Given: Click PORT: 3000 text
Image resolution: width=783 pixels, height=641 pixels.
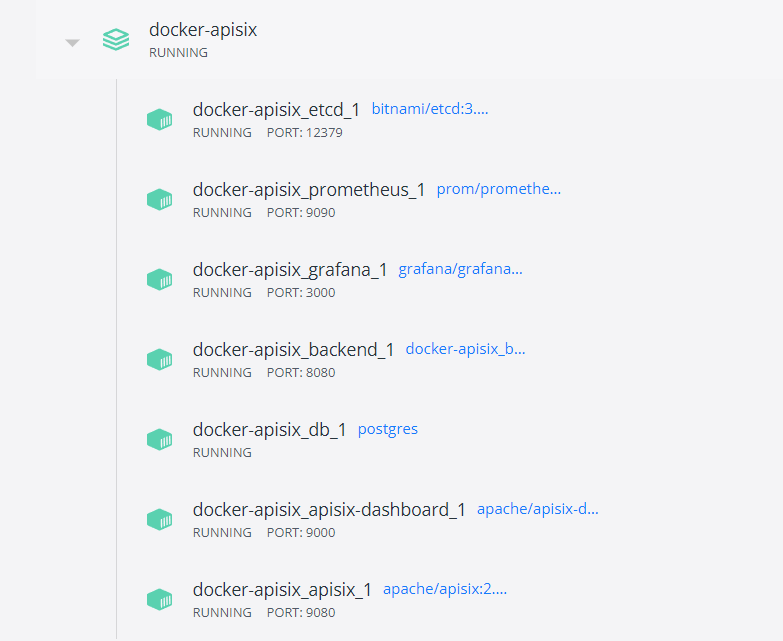Looking at the screenshot, I should [x=301, y=293].
